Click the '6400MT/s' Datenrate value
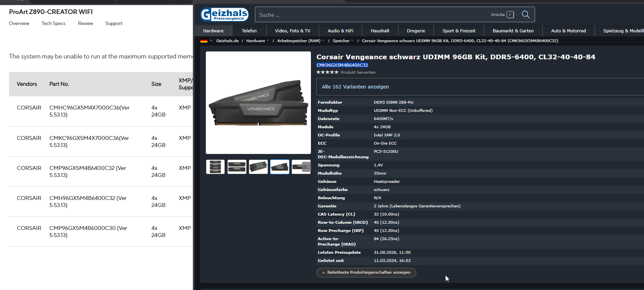 pos(383,119)
